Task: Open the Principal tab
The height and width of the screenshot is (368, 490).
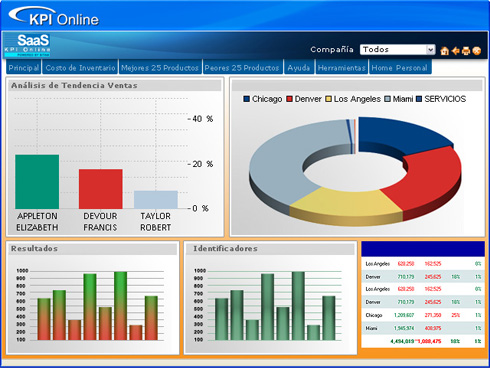Action: tap(24, 67)
